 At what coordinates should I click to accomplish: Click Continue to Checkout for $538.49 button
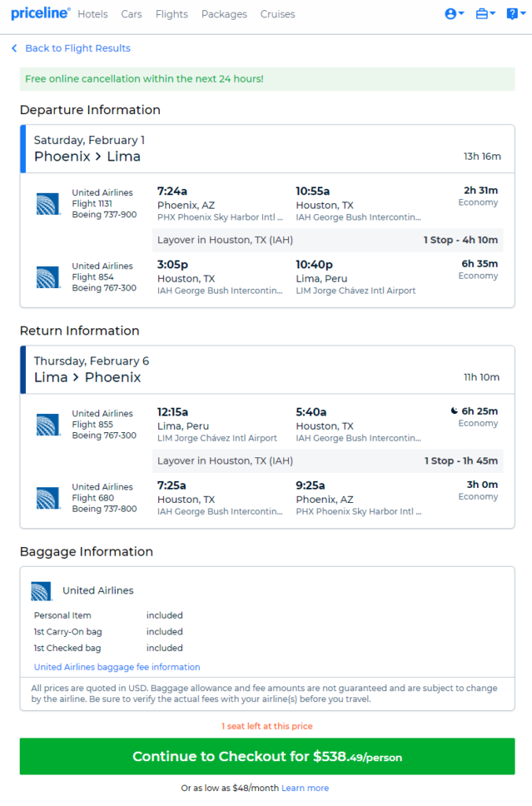coord(268,756)
